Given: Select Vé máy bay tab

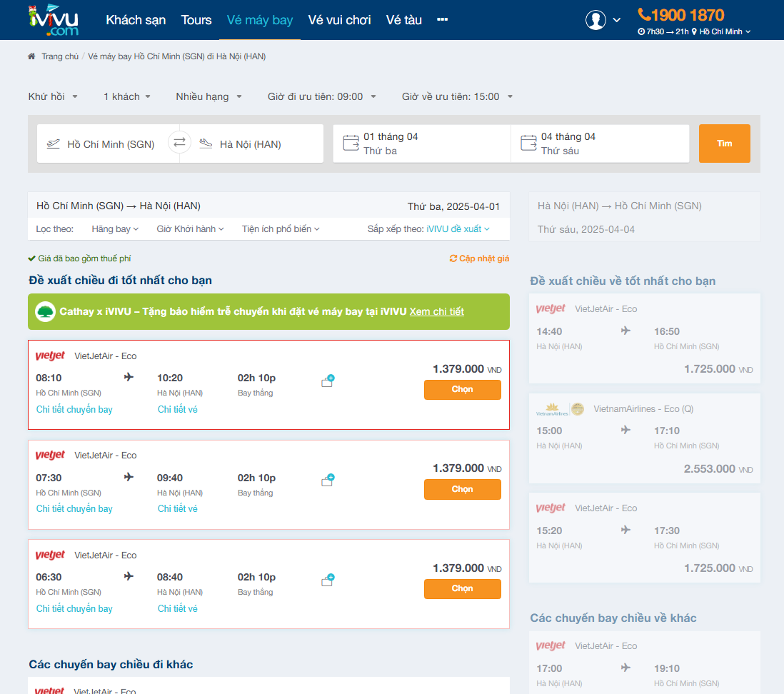Looking at the screenshot, I should tap(259, 20).
